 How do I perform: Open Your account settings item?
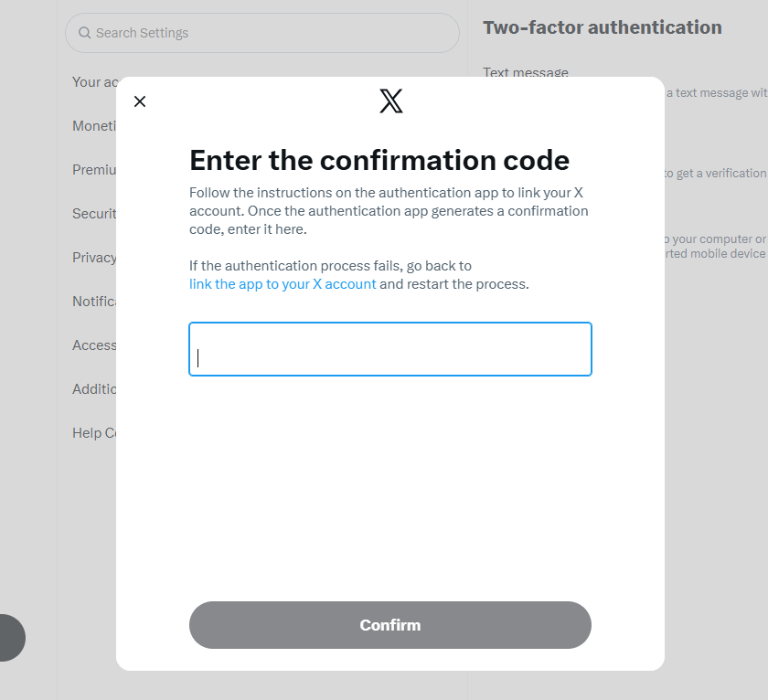pos(94,81)
